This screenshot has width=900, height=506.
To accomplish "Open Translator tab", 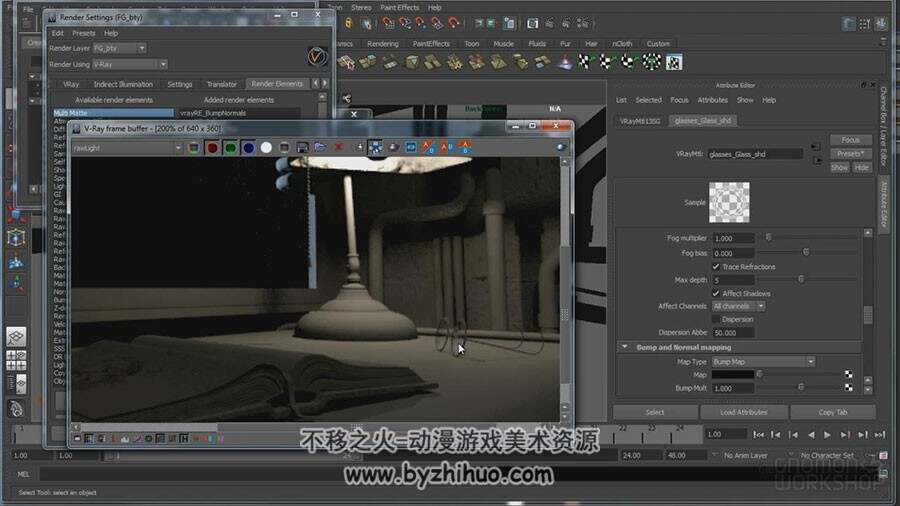I will coord(222,84).
